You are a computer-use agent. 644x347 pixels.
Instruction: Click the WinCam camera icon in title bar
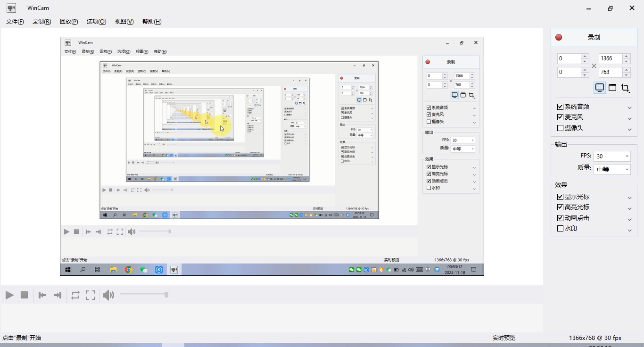click(11, 8)
